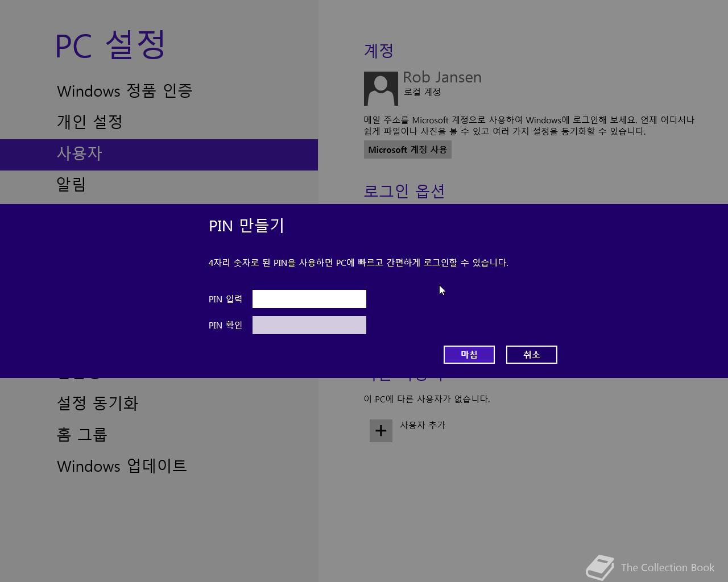Screen dimensions: 728x582
Task: Click the PIN 입력 input field
Action: [309, 299]
